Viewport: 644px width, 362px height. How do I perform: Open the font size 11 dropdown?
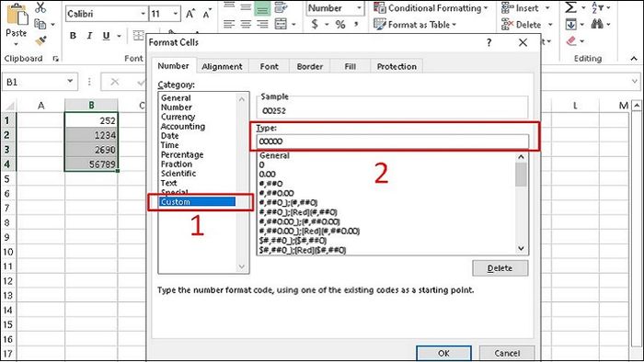pyautogui.click(x=176, y=14)
